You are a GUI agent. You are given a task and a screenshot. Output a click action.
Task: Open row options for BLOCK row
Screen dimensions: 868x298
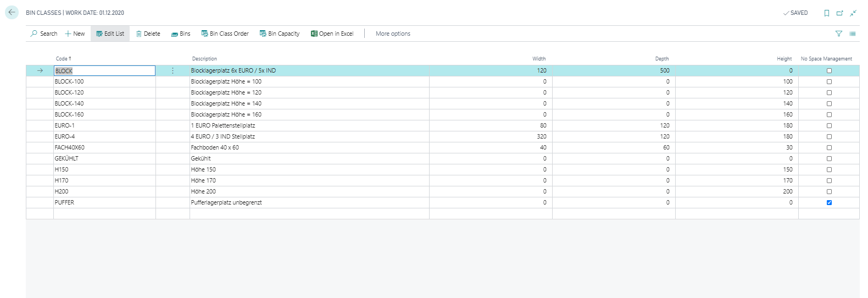click(173, 70)
